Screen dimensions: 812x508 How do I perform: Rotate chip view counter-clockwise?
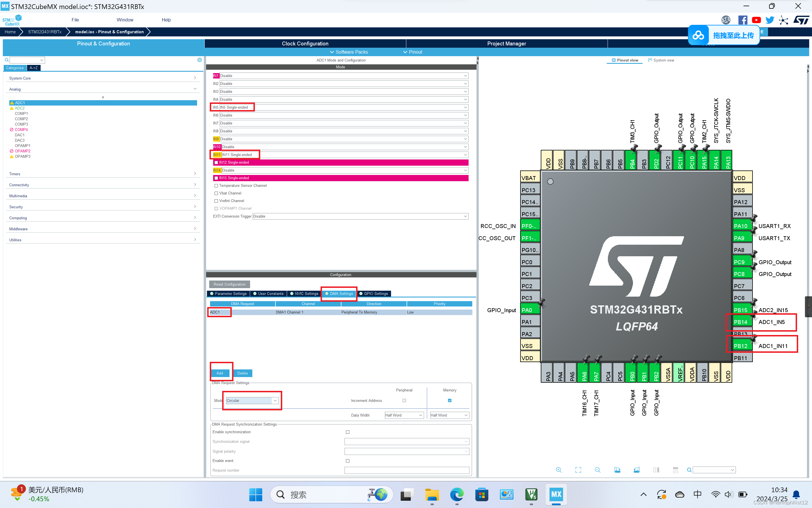pos(637,470)
